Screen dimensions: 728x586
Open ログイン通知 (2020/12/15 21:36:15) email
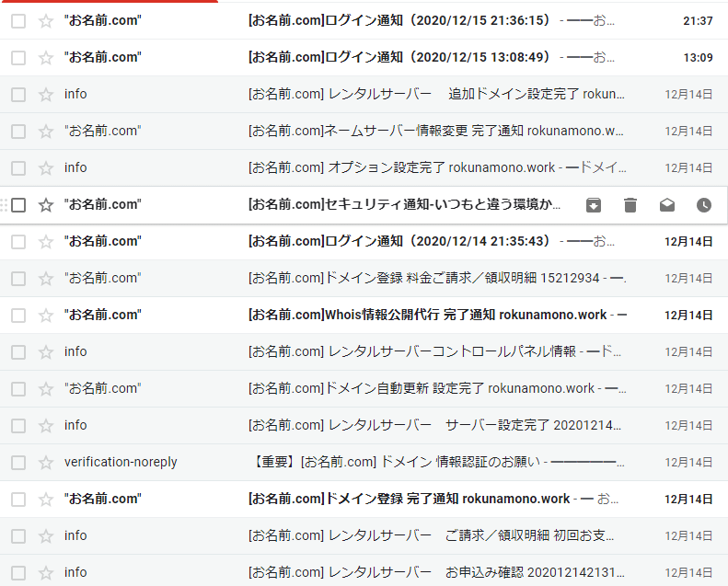364,21
